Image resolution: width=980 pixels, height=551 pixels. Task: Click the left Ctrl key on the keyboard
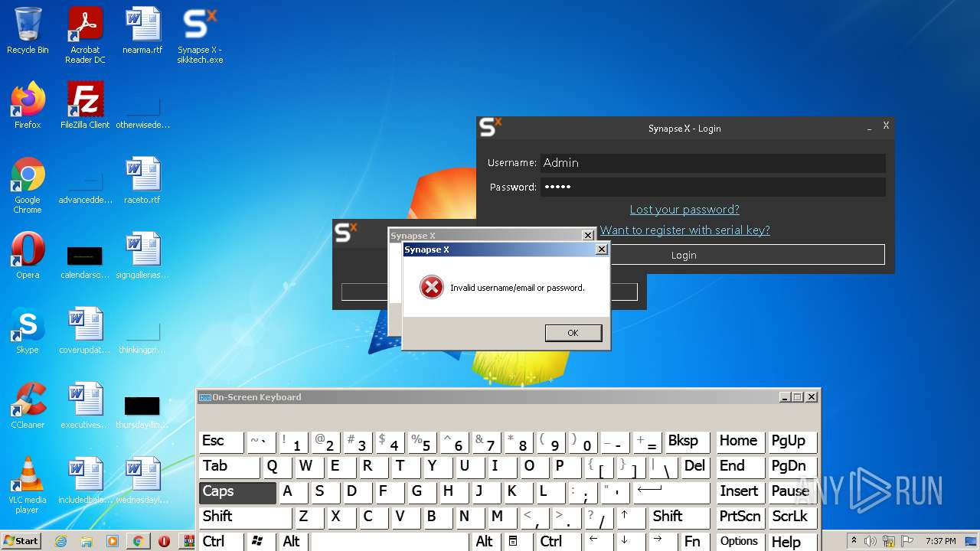click(x=222, y=542)
